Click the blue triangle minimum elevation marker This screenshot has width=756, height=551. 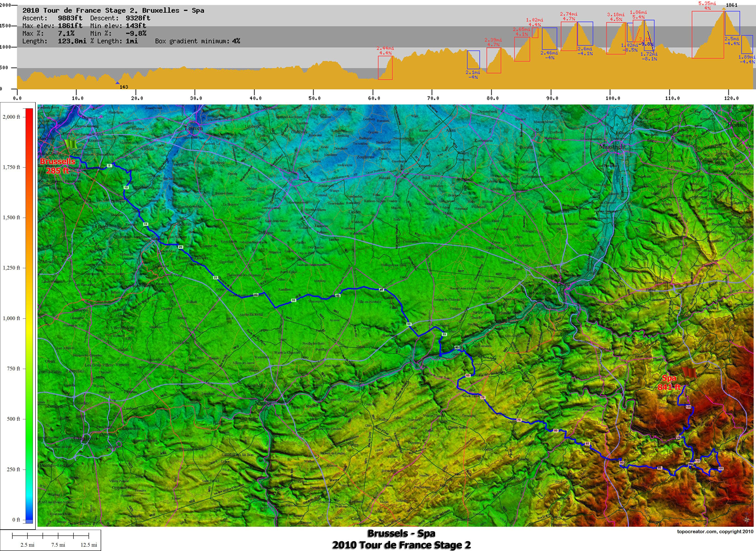point(117,83)
